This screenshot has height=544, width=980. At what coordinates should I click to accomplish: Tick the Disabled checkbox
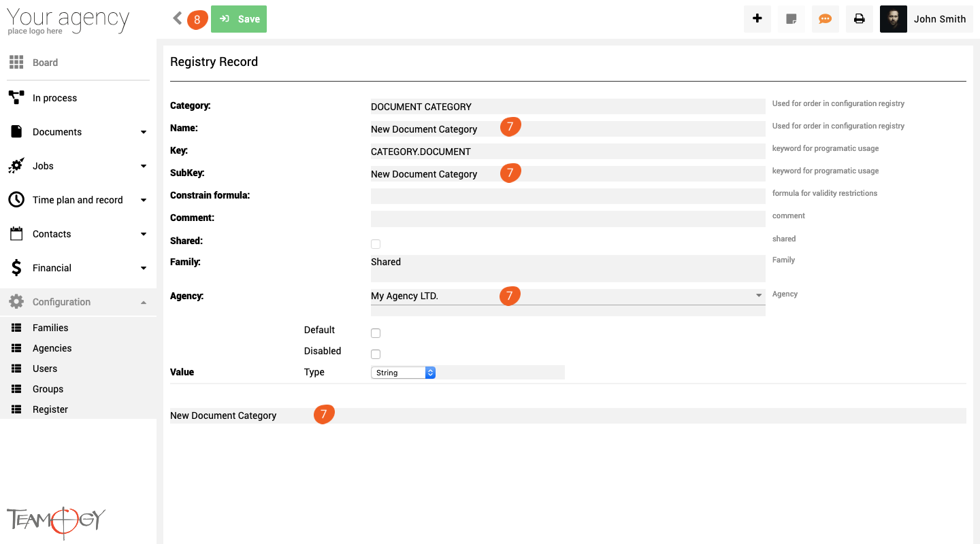point(376,354)
